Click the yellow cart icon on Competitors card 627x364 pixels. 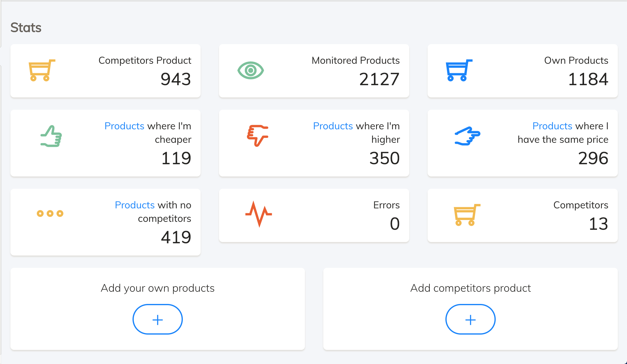(467, 214)
